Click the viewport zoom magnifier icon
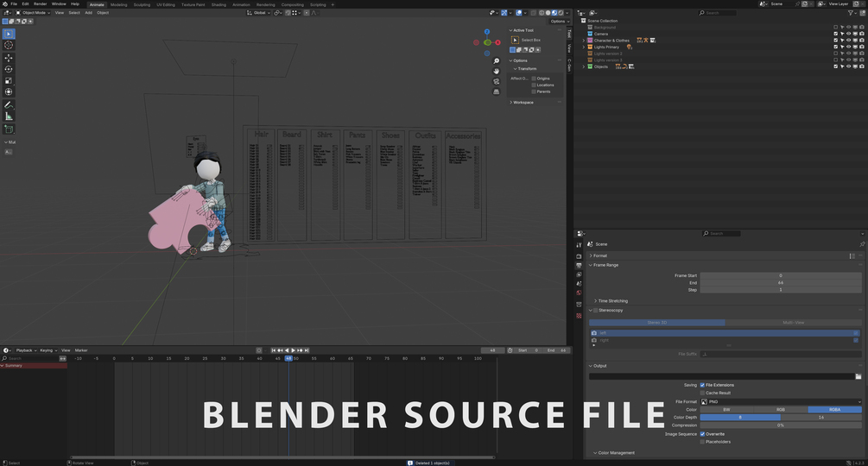This screenshot has height=466, width=868. point(497,60)
